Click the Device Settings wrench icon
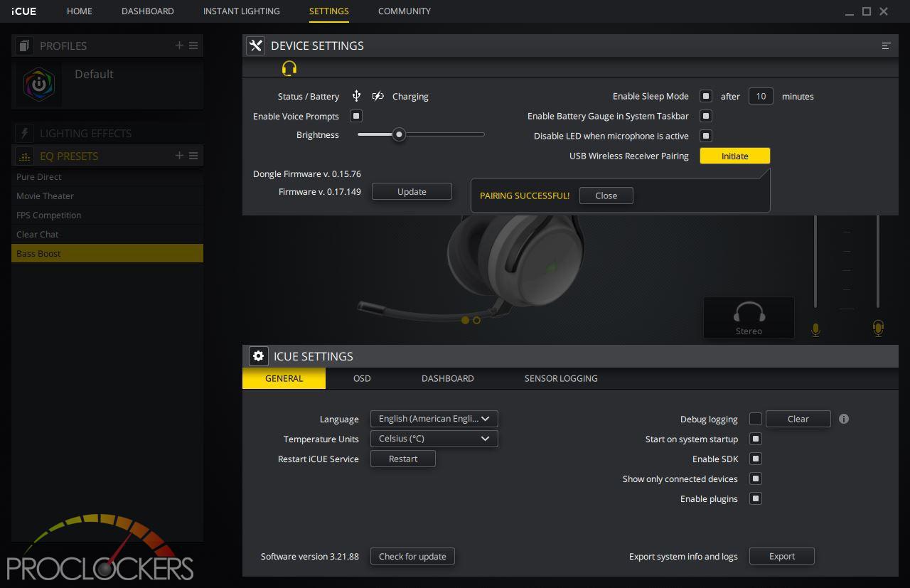Viewport: 910px width, 588px height. tap(256, 46)
